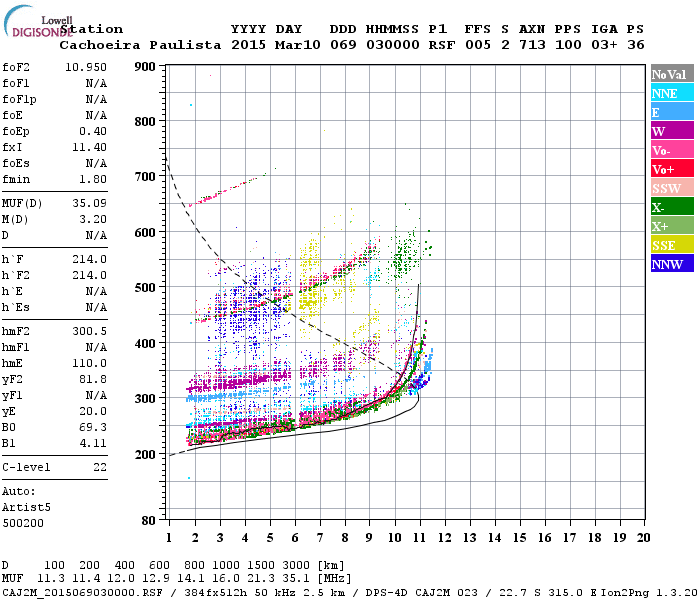The width and height of the screenshot is (700, 600).
Task: Click the yF2 value 81.8
Action: pos(93,379)
